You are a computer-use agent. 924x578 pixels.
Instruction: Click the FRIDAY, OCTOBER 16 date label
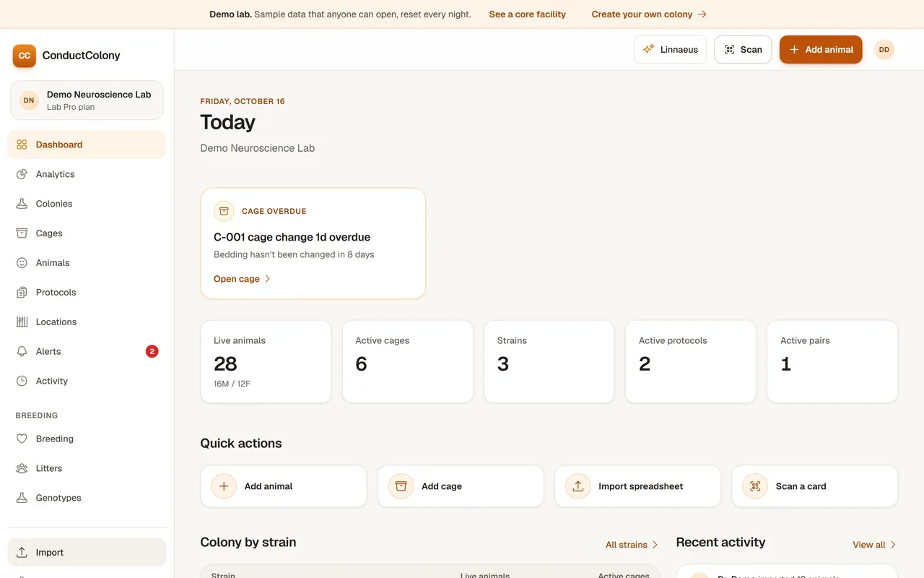(x=243, y=101)
